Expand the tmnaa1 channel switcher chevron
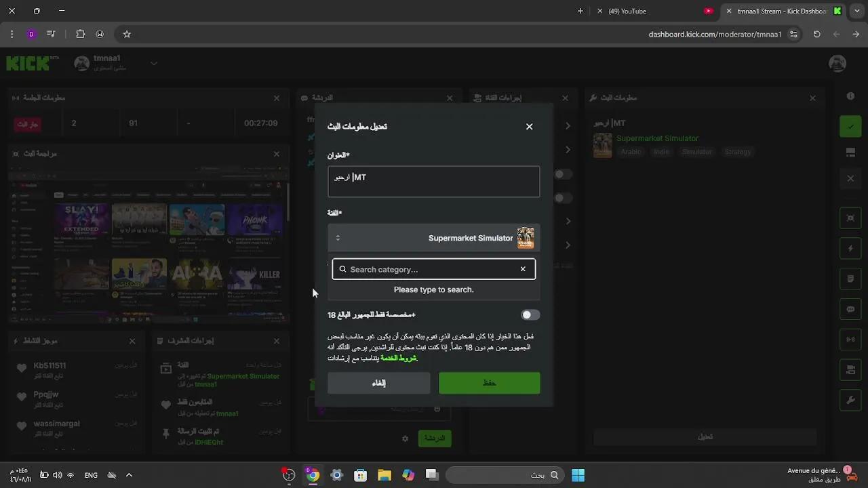The image size is (868, 488). (x=154, y=63)
